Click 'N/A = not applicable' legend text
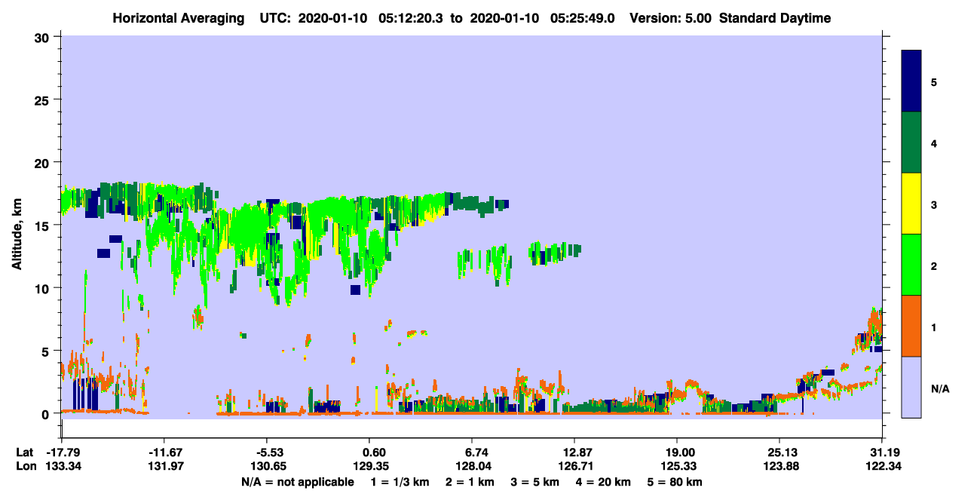This screenshot has height=503, width=980. [297, 482]
